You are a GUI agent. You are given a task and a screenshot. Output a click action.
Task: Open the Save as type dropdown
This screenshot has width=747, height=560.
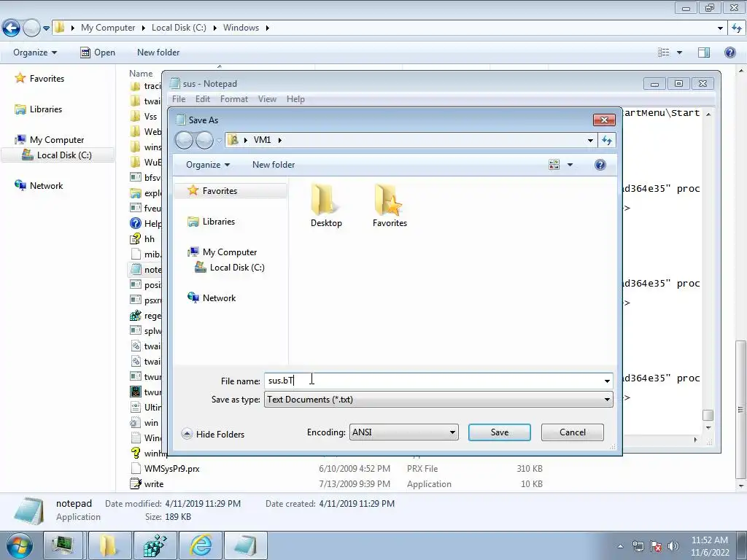point(438,400)
